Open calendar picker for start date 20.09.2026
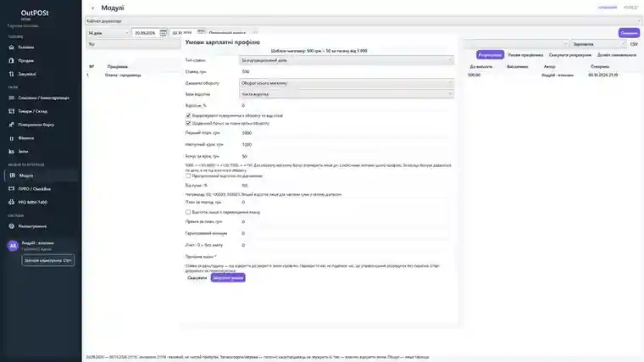 [x=163, y=33]
